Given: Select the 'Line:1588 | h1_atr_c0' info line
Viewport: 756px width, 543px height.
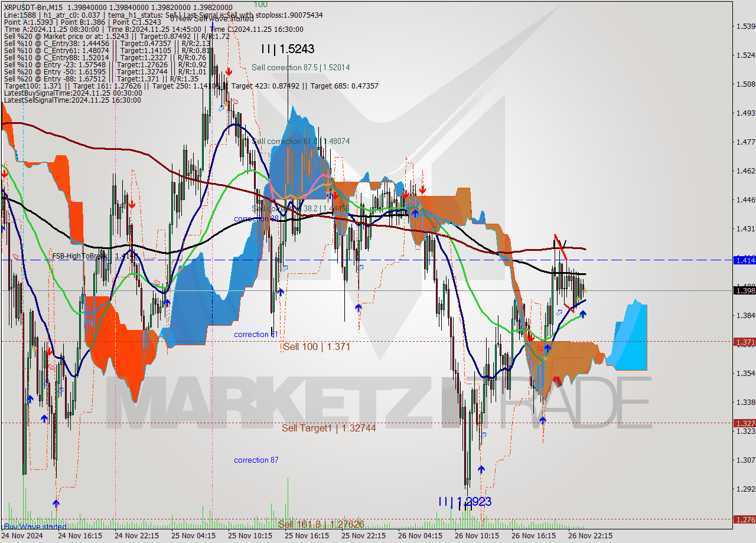Looking at the screenshot, I should [162, 15].
